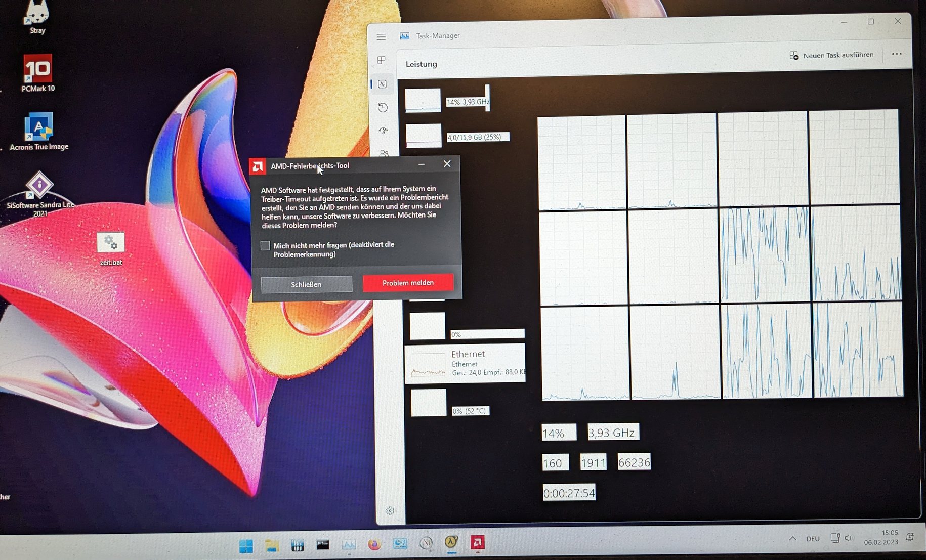Select the Ethernet performance entry
Screen dimensions: 926x560
(x=465, y=364)
